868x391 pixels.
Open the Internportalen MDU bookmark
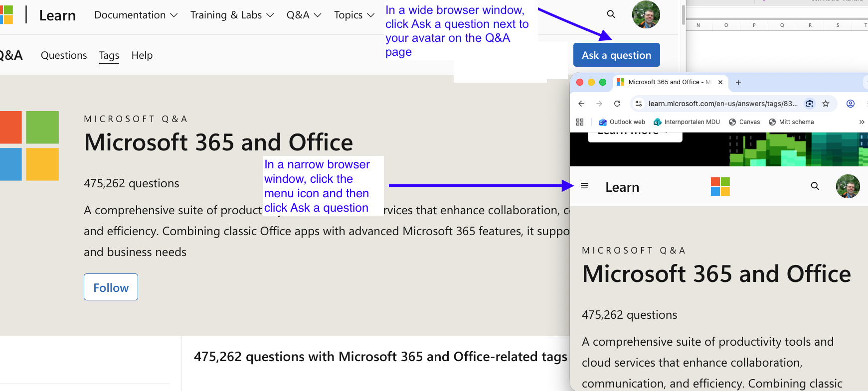pos(687,122)
